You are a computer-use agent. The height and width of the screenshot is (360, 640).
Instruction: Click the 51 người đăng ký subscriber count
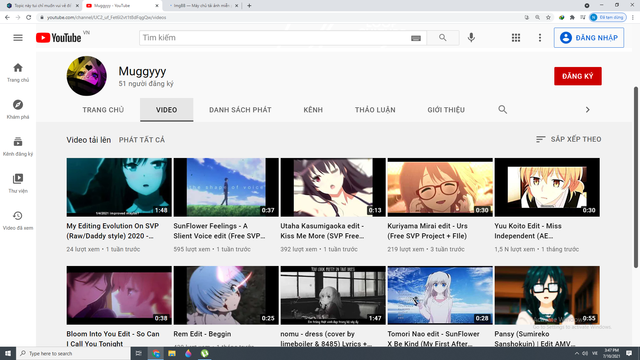tap(146, 84)
